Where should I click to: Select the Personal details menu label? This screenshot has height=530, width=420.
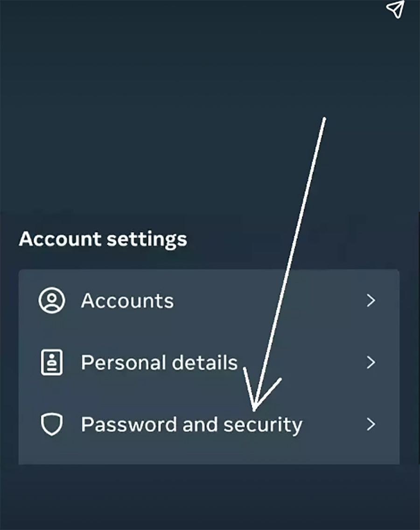(159, 363)
